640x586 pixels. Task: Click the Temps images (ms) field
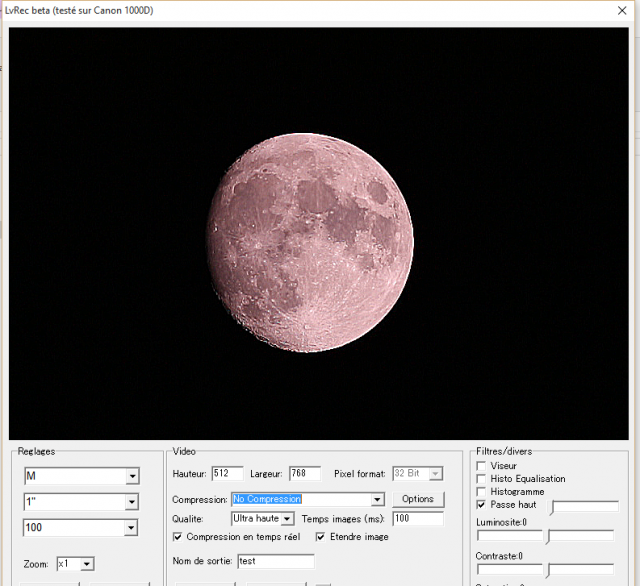pos(418,519)
